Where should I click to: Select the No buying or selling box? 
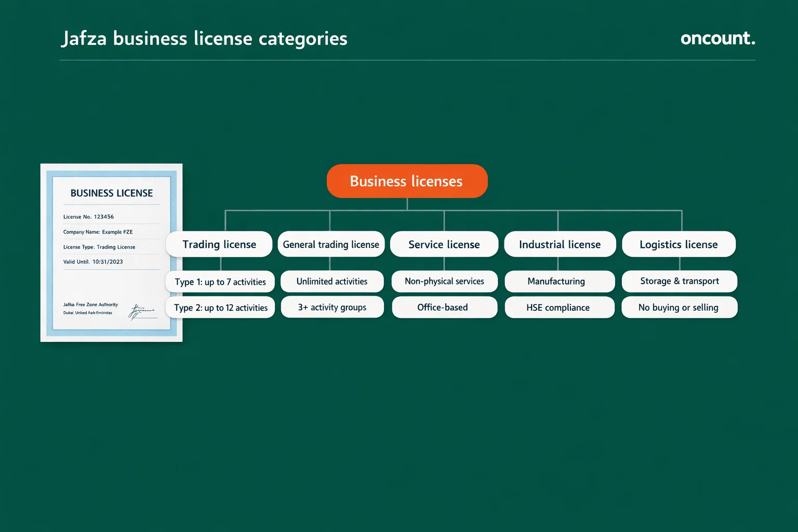[x=679, y=307]
